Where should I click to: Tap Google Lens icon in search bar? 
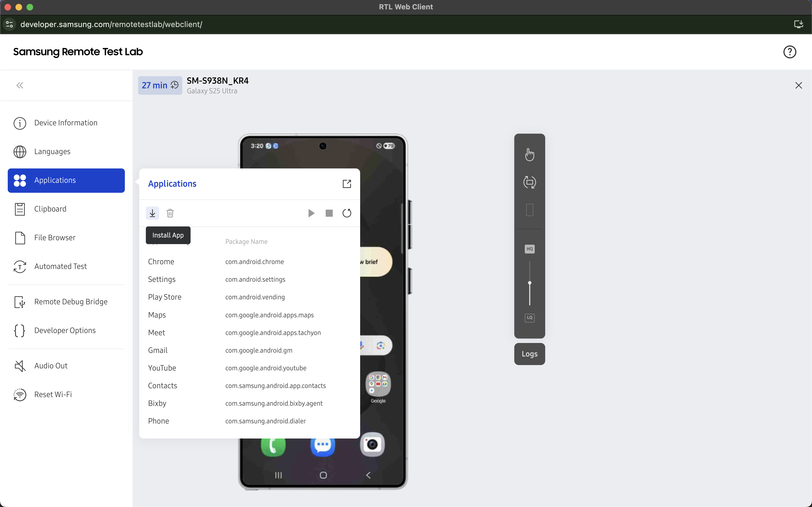click(380, 346)
